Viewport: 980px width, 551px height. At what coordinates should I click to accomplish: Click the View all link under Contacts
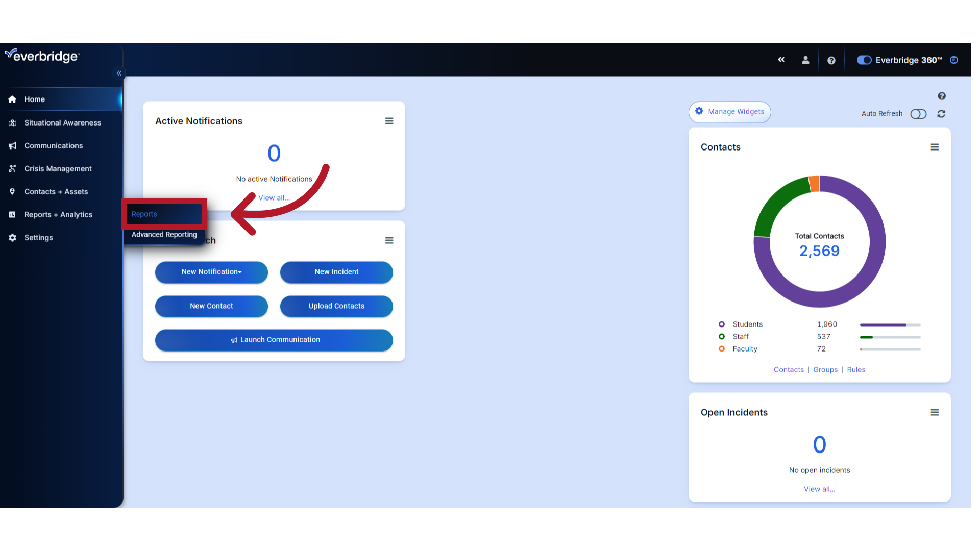pos(789,369)
